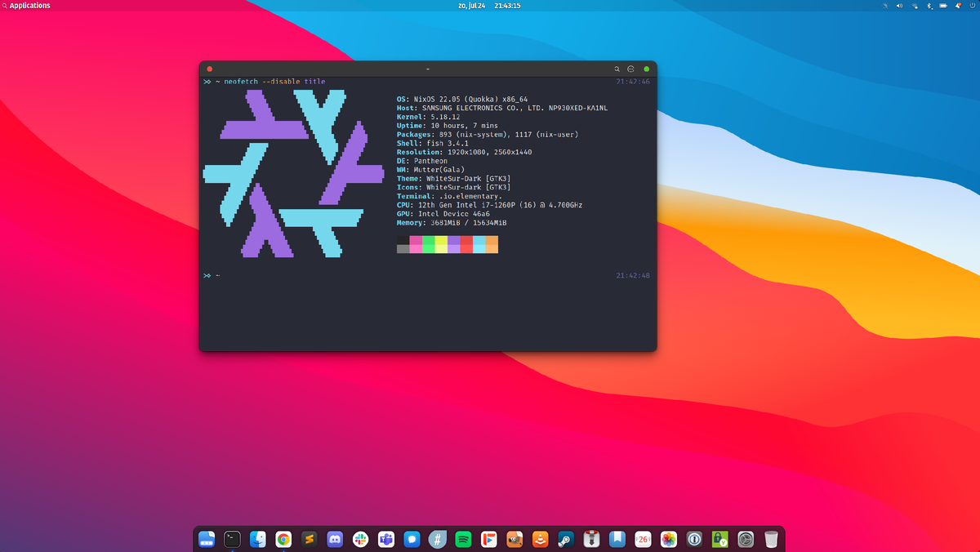Launch Steam from the dock
980x552 pixels.
[x=566, y=539]
